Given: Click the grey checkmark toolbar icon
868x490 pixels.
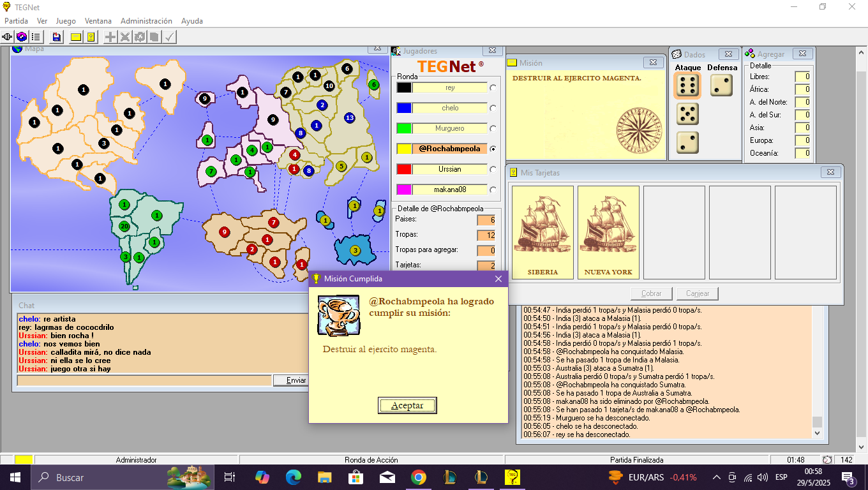Looking at the screenshot, I should point(169,37).
